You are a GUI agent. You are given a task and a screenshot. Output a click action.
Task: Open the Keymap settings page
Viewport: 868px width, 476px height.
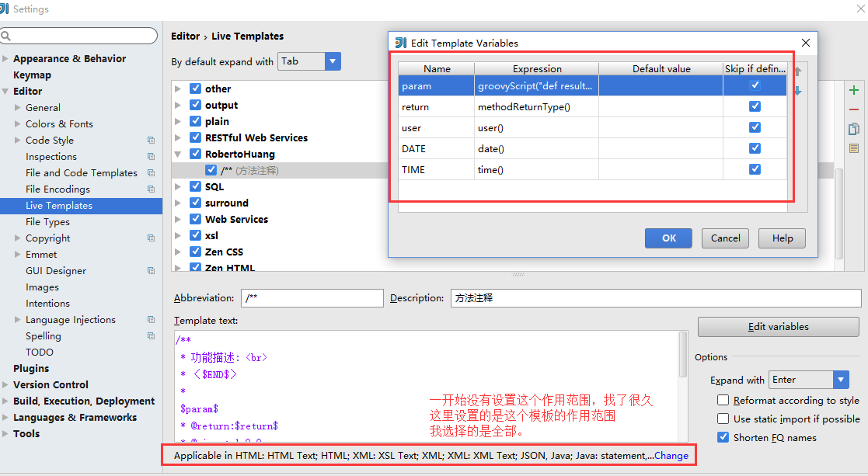coord(32,75)
